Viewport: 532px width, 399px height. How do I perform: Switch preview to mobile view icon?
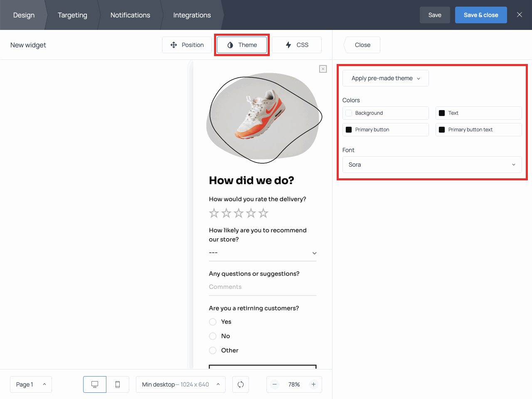[x=118, y=384]
